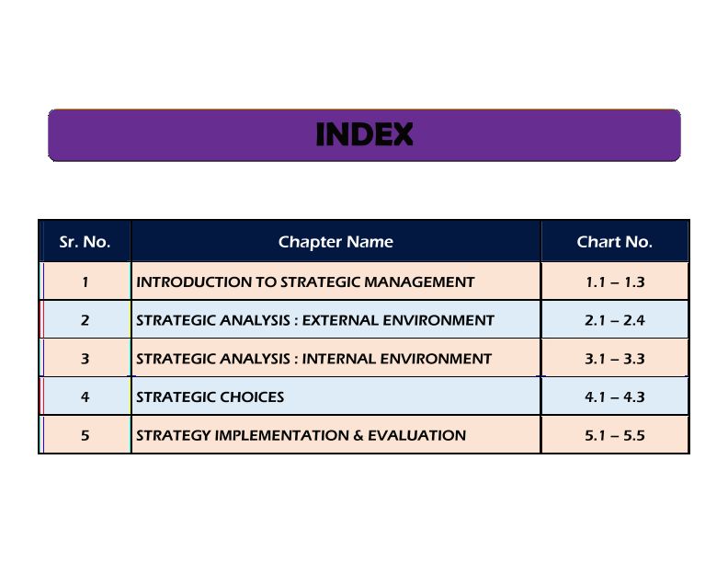Screen dimensions: 728x563
Task: Open Introduction to Strategic Management chapter
Action: click(305, 282)
